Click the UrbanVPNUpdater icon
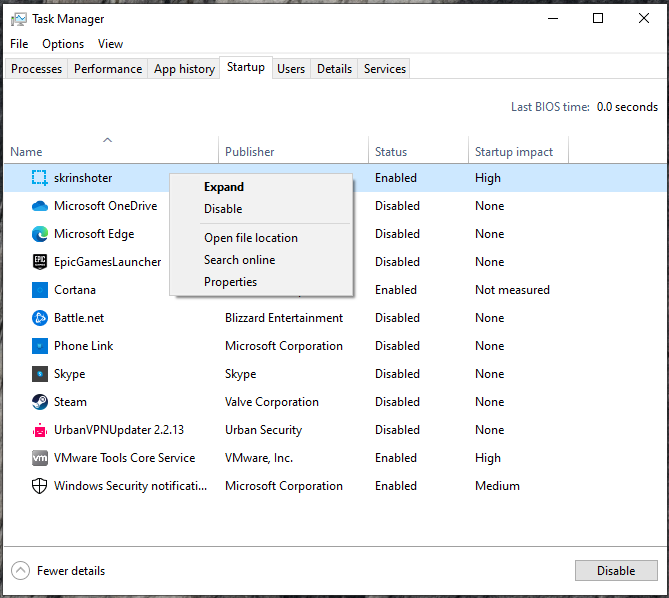Screen dimensions: 669x598 pyautogui.click(x=40, y=430)
